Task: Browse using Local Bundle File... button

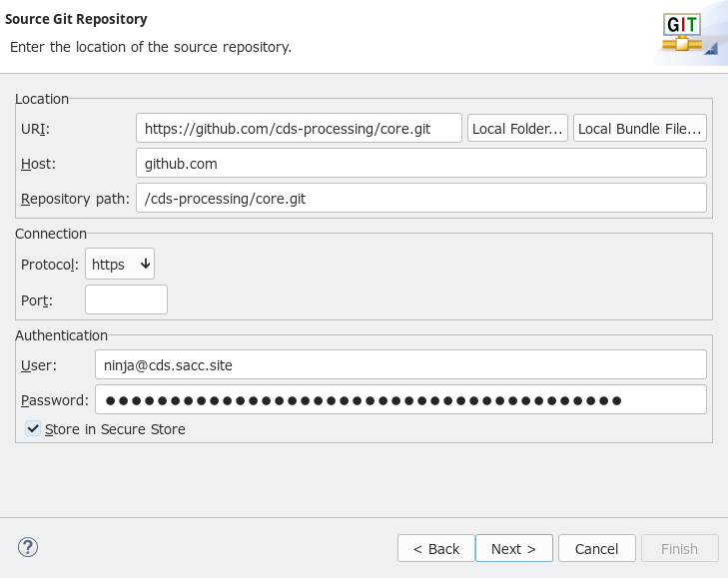Action: pos(640,129)
